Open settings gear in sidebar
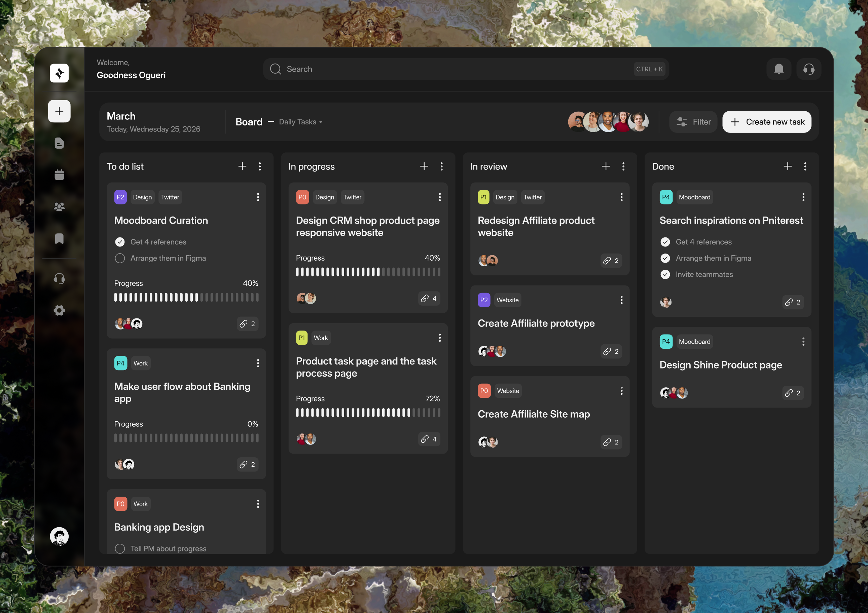The image size is (868, 613). coord(59,311)
